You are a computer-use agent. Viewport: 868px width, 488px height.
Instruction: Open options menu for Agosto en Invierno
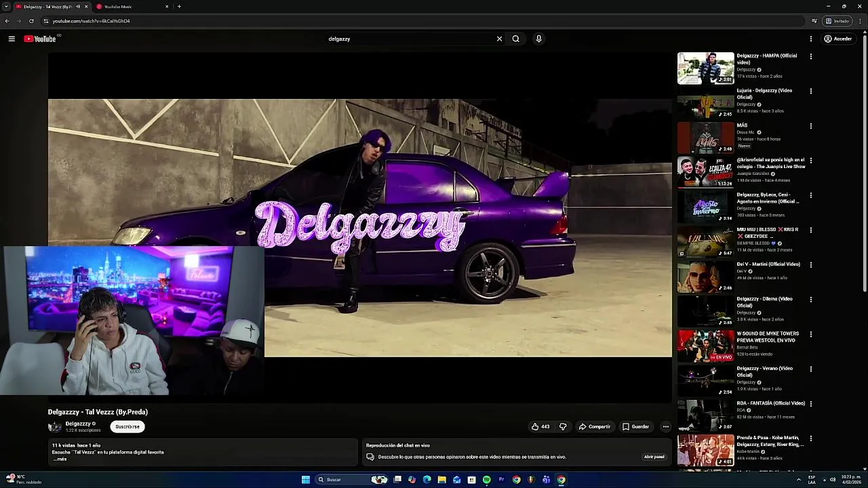click(x=810, y=195)
